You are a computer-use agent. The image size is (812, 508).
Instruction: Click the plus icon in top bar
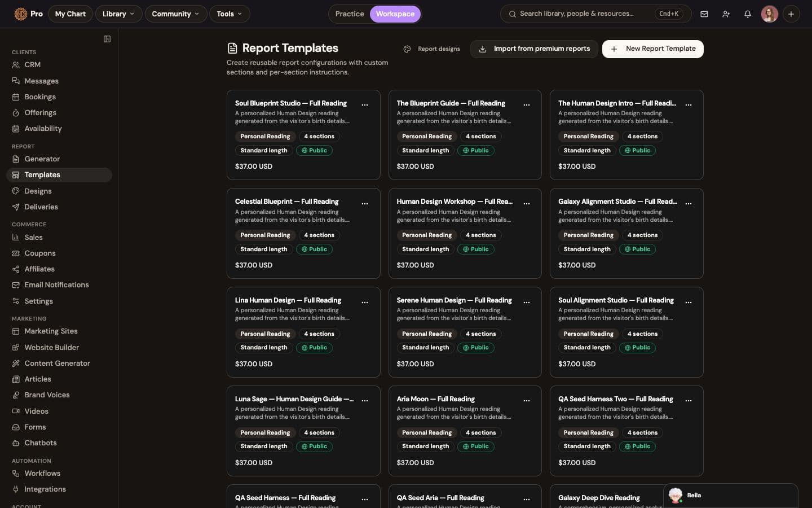791,14
